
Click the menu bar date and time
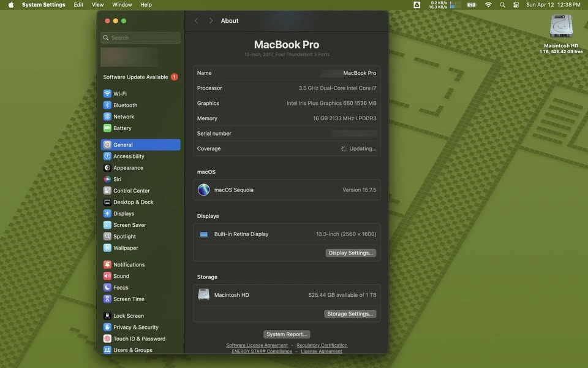click(553, 5)
